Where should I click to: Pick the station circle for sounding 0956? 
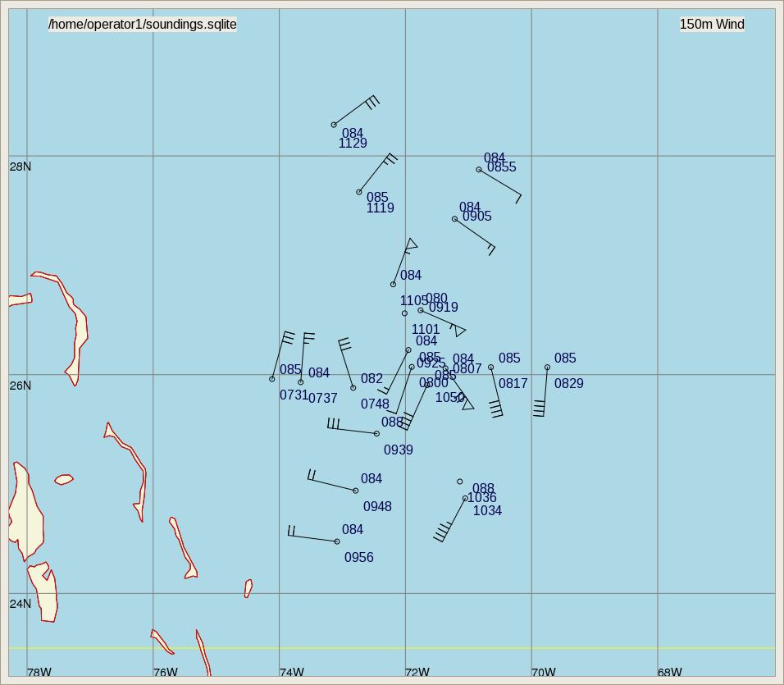click(337, 541)
